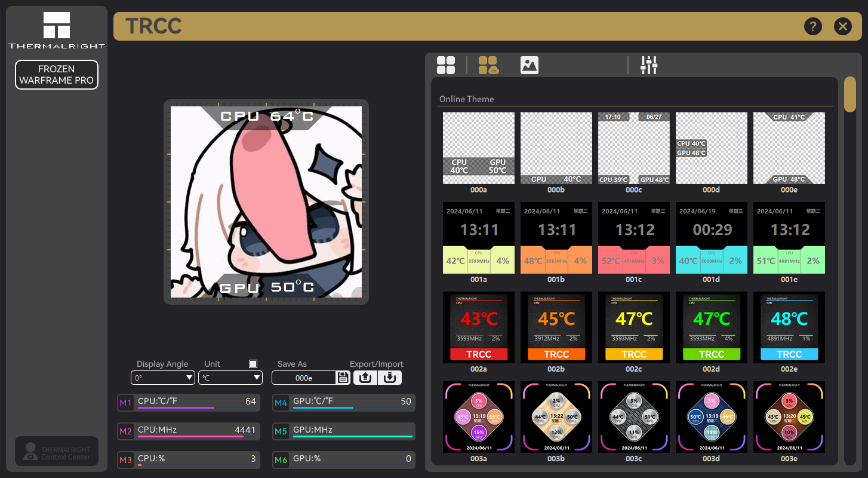The image size is (868, 478).
Task: Select the M2 CPU MHz module
Action: tap(125, 431)
